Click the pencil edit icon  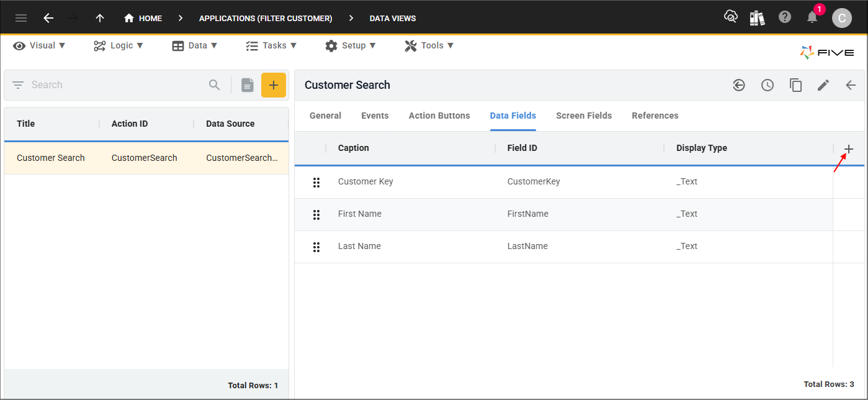point(823,85)
